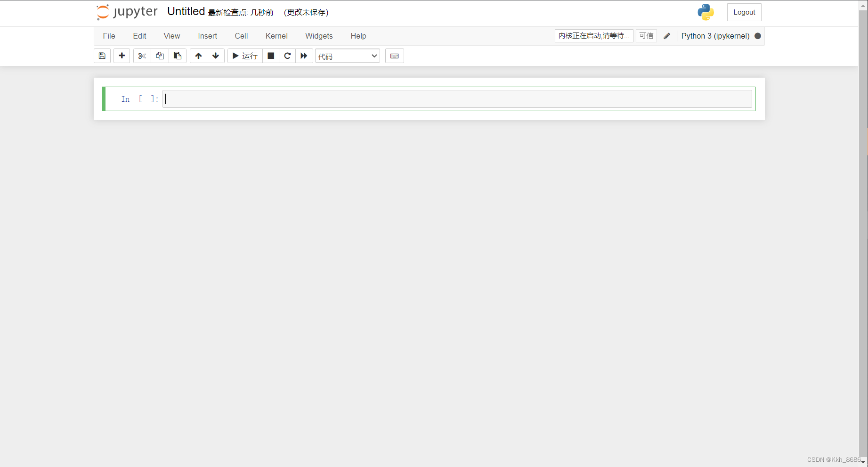Select the cell via its In [ ] prompt
The height and width of the screenshot is (467, 868).
click(139, 99)
